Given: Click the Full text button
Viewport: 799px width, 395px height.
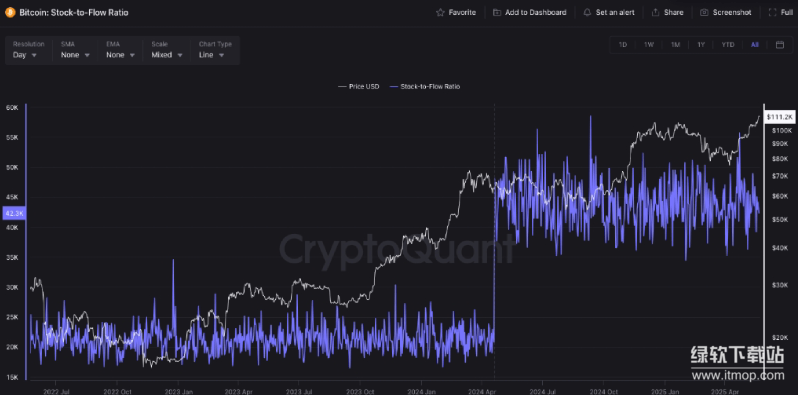Looking at the screenshot, I should [x=787, y=12].
